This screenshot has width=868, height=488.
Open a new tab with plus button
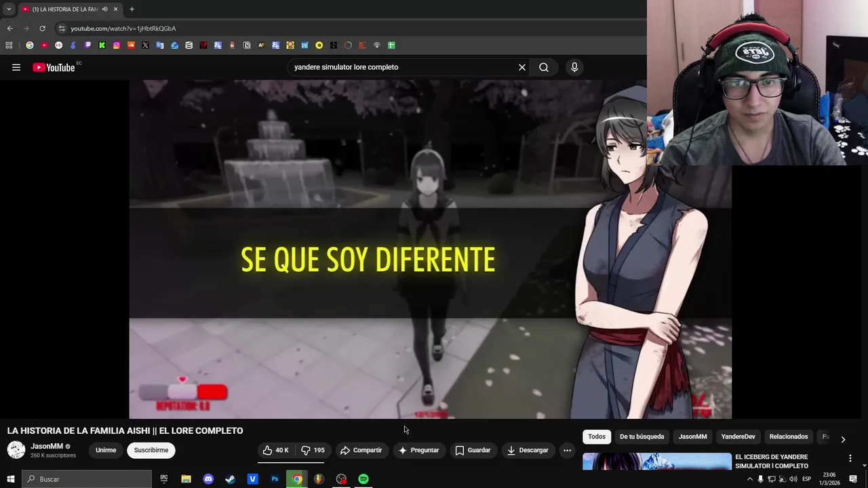coord(132,9)
